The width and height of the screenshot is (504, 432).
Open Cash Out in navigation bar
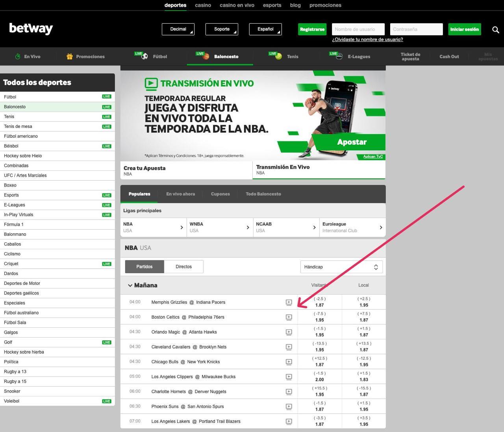[449, 57]
